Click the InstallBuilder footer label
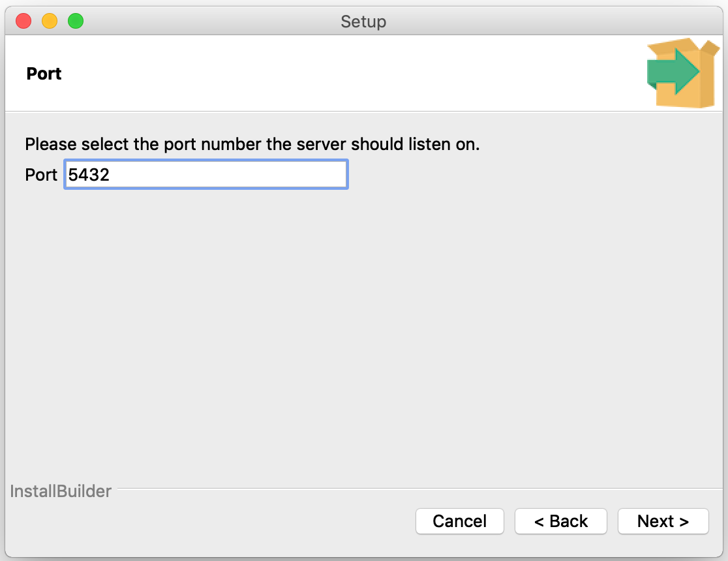Image resolution: width=728 pixels, height=561 pixels. tap(61, 491)
